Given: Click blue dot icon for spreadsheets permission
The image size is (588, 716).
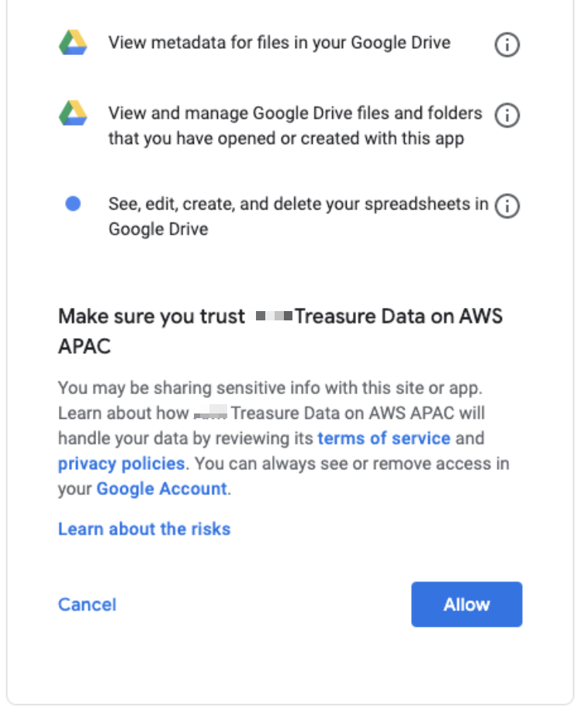Looking at the screenshot, I should click(73, 204).
